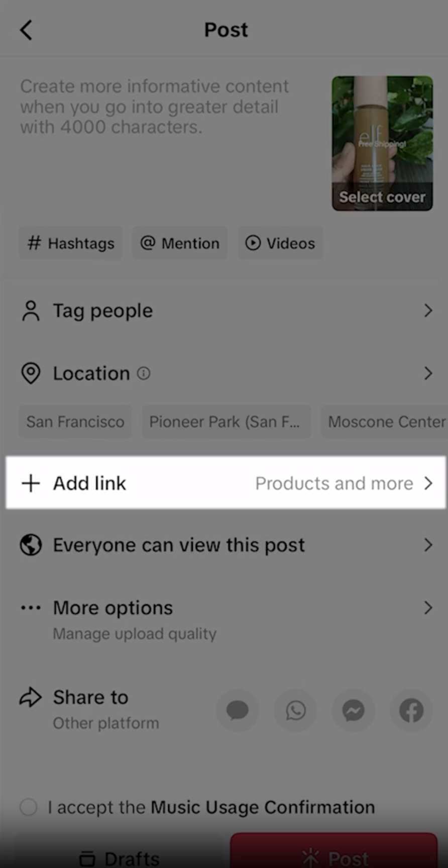The width and height of the screenshot is (448, 868).
Task: Select cover thumbnail for the video
Action: 382,143
